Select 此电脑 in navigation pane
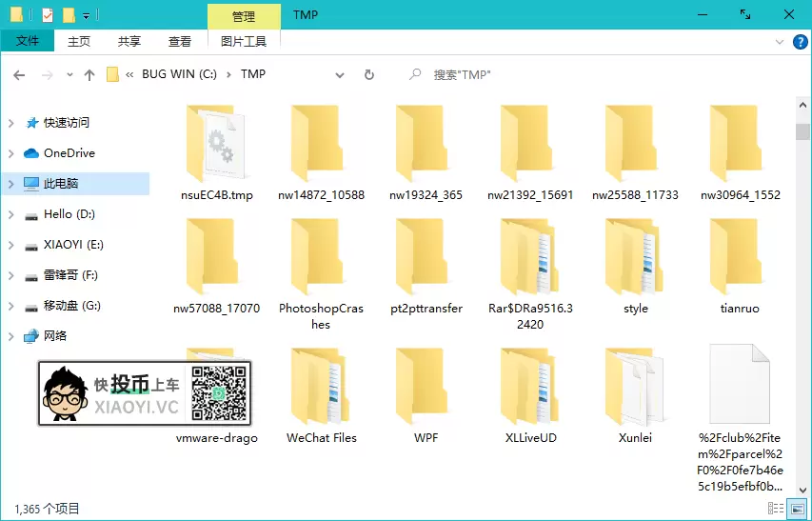The height and width of the screenshot is (521, 812). [61, 183]
